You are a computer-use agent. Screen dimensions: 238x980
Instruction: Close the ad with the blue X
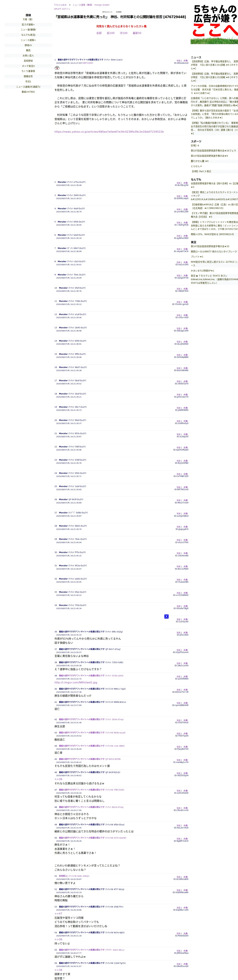click(166, 616)
